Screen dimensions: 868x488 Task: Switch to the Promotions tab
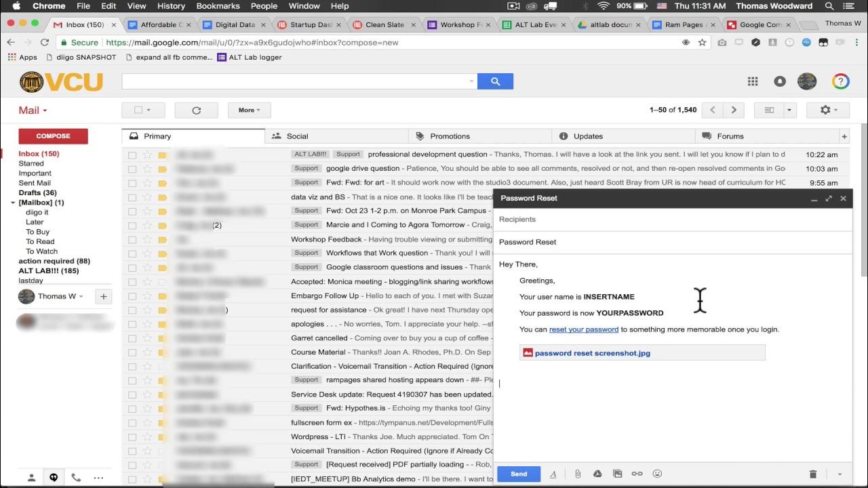(x=480, y=136)
